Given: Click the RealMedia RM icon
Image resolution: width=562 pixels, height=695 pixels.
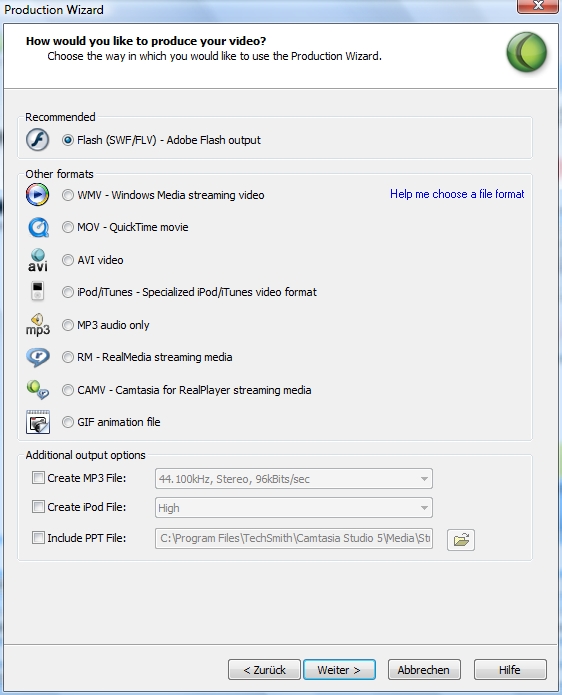Looking at the screenshot, I should tap(38, 357).
